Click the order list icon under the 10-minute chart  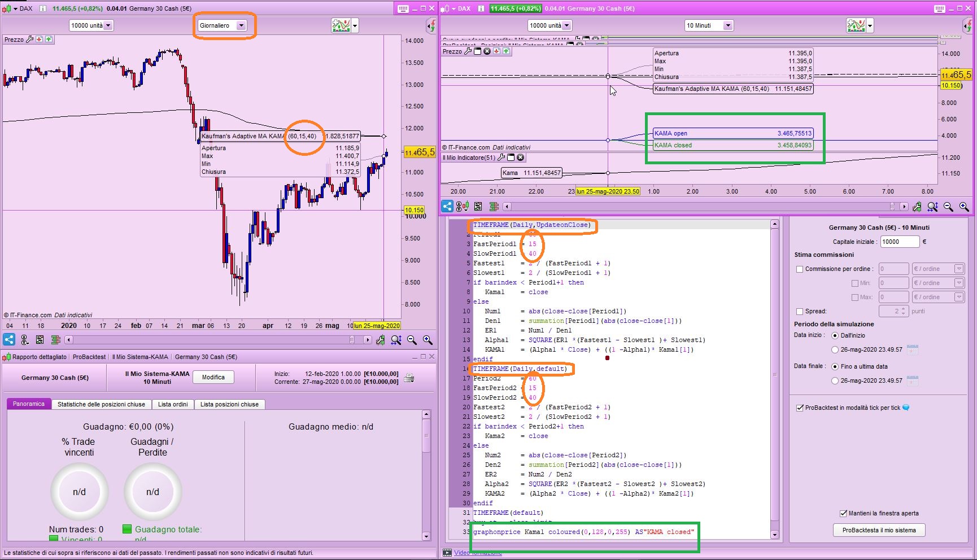[478, 207]
